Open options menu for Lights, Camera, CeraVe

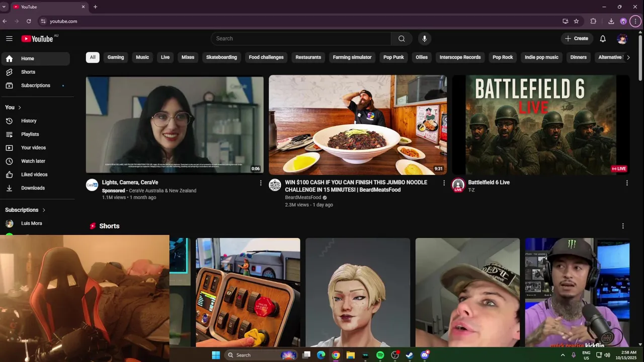pos(261,183)
